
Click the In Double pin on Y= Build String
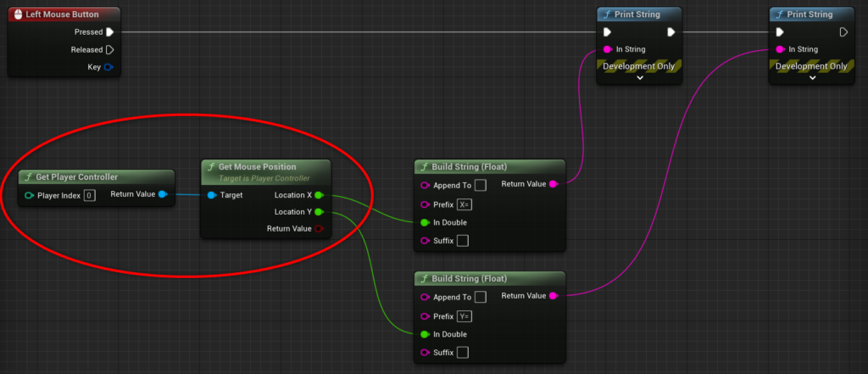tap(425, 334)
